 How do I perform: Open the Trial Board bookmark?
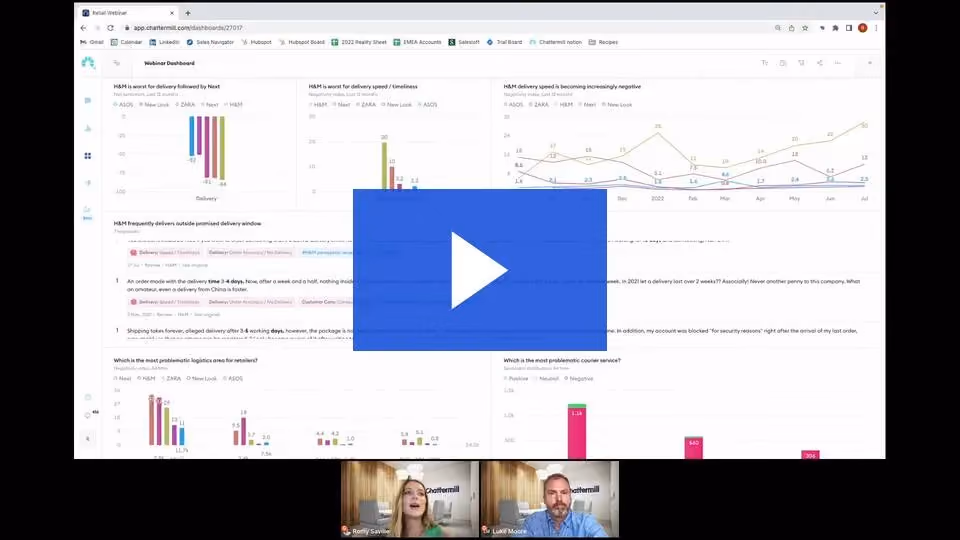tap(504, 42)
